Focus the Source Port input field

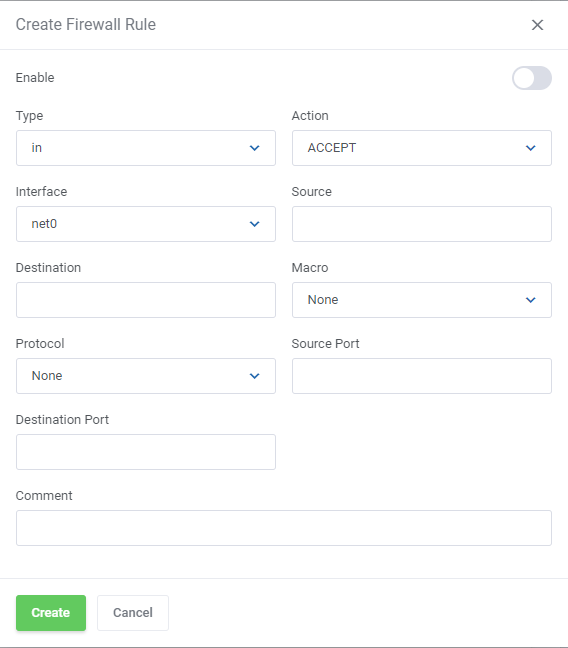(x=422, y=376)
